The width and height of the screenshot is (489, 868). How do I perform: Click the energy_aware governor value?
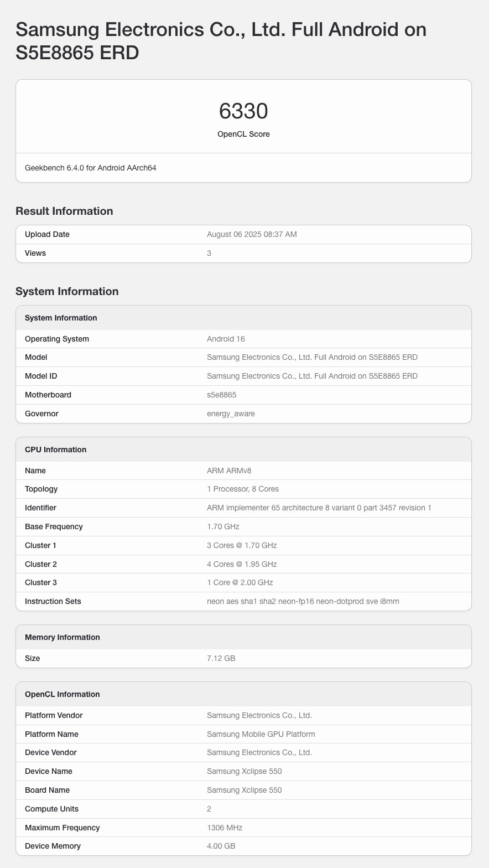(x=231, y=414)
